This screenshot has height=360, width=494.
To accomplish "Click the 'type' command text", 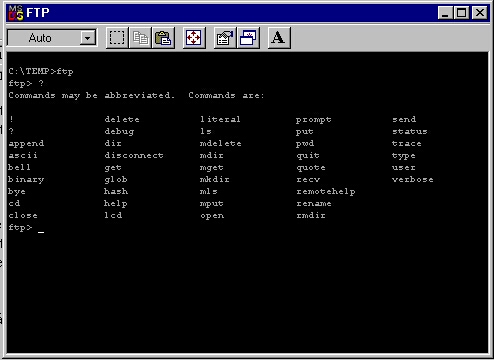I will tap(404, 156).
